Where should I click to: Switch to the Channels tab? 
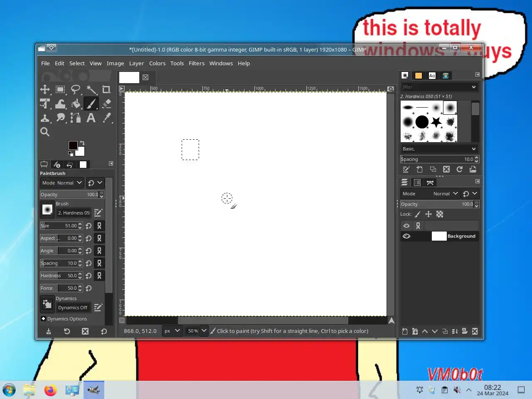(x=417, y=182)
